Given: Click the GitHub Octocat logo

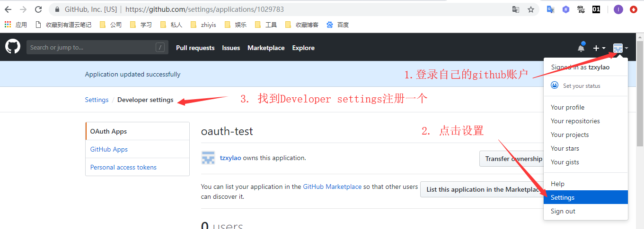Looking at the screenshot, I should click(x=13, y=47).
